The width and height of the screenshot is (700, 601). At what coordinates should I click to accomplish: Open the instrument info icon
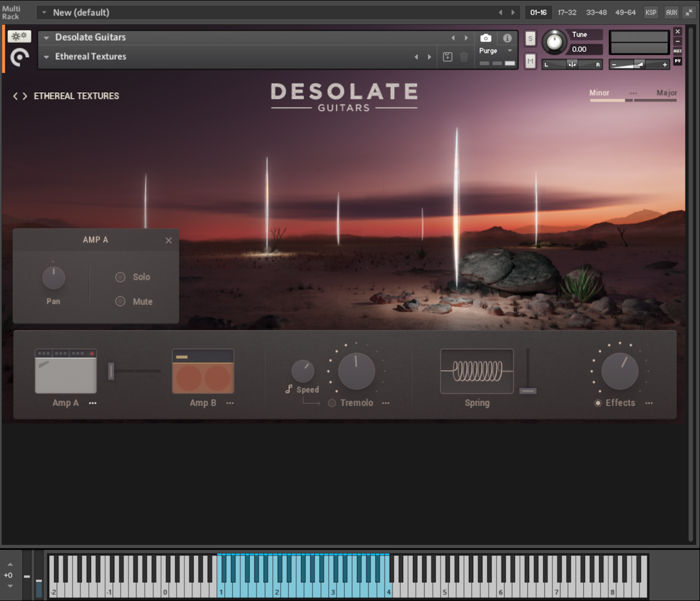(508, 38)
